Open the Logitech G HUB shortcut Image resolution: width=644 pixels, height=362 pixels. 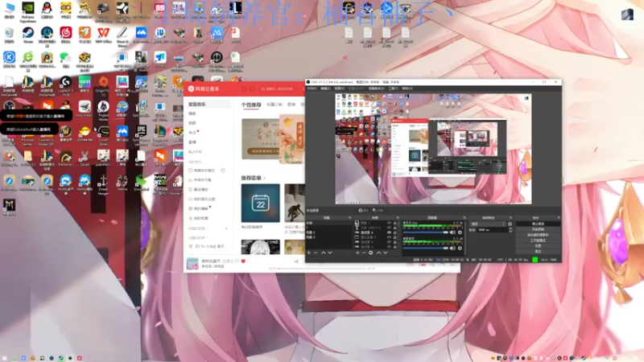tap(66, 85)
